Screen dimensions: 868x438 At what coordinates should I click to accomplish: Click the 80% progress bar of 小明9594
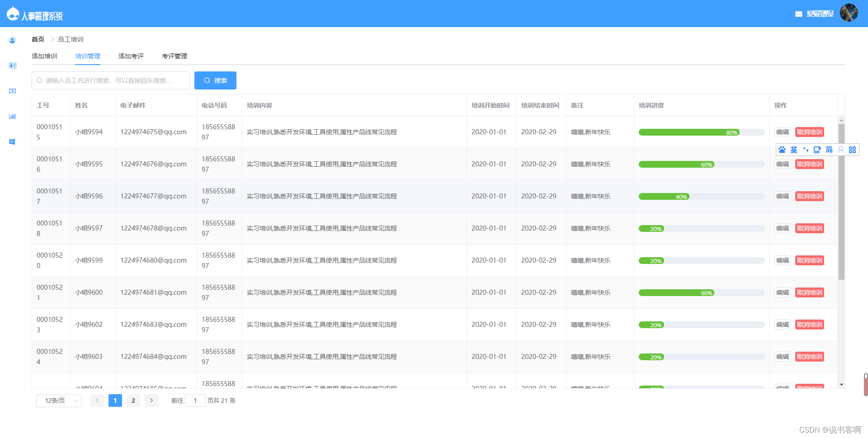(x=702, y=132)
